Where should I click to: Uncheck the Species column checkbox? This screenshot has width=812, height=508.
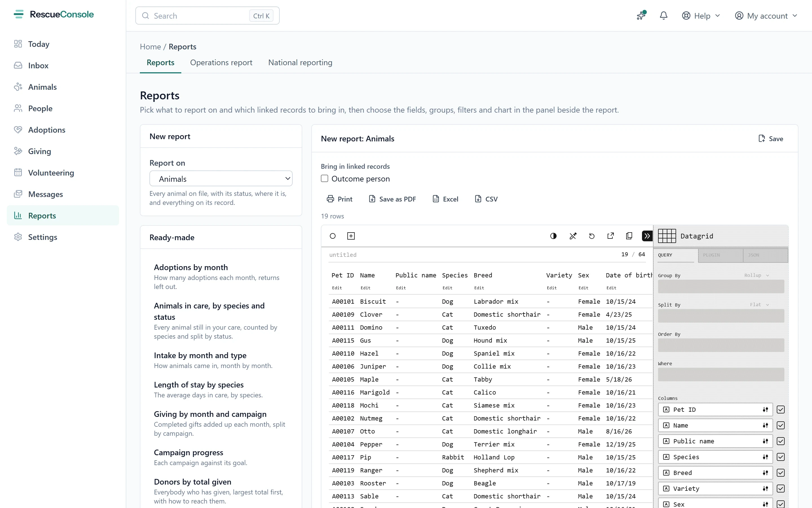click(780, 457)
